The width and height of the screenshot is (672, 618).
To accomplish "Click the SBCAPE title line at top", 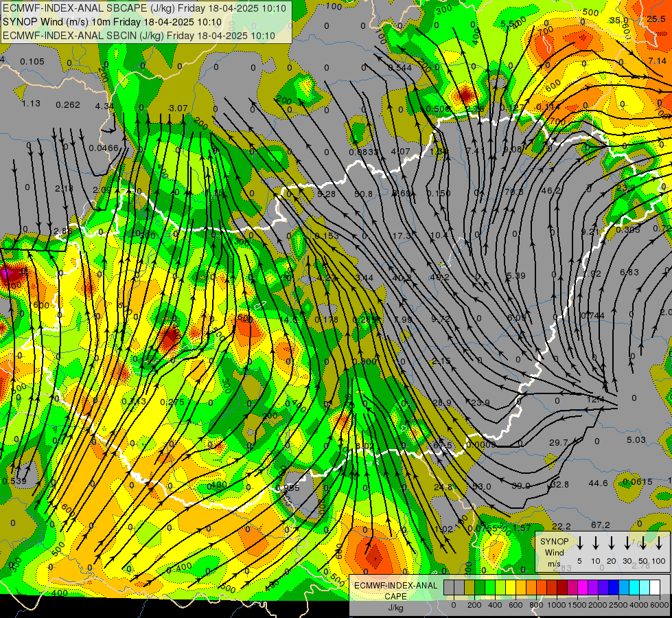I will coord(144,8).
